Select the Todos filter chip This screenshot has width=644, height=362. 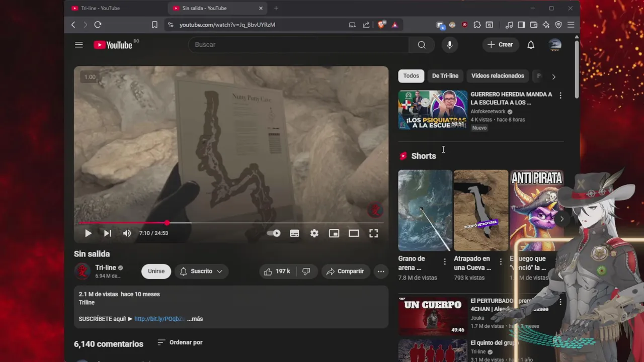pos(411,76)
